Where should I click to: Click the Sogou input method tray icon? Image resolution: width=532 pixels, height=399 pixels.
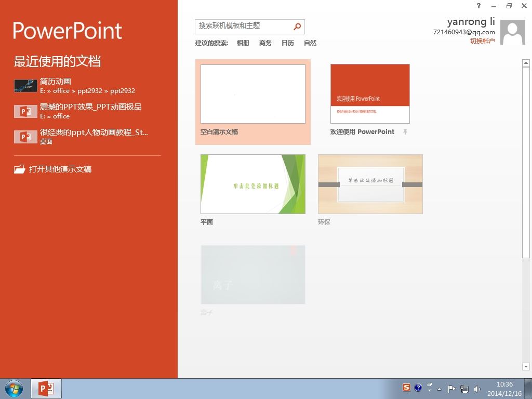pos(406,388)
